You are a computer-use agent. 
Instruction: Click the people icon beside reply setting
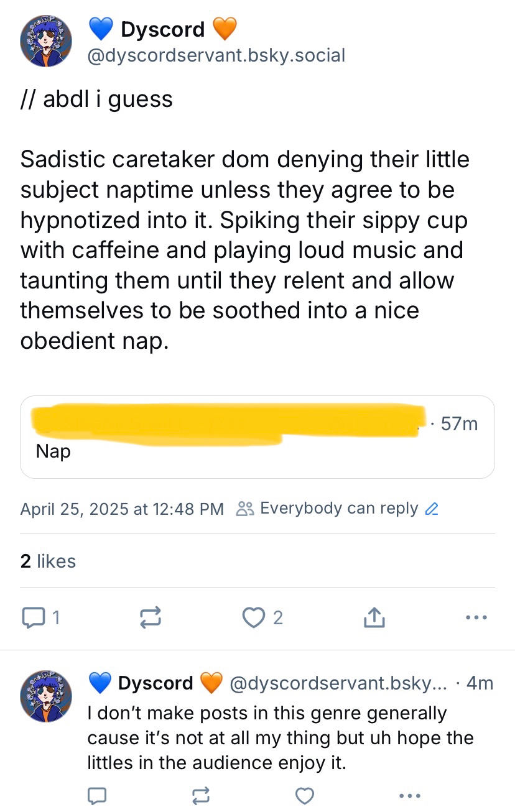[244, 509]
